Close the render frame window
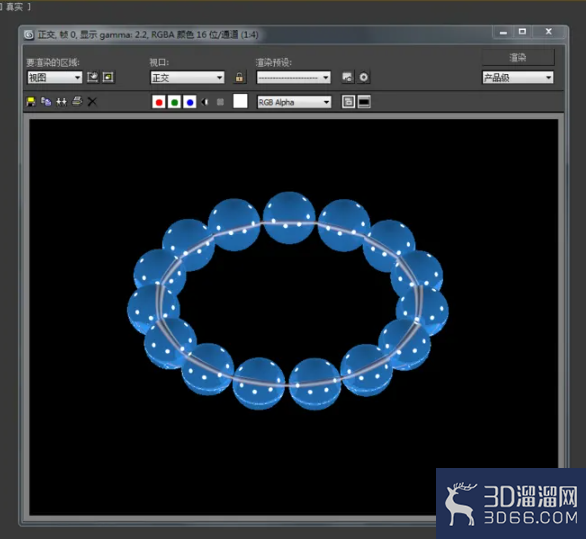Screen dimensions: 586x539 (x=549, y=32)
